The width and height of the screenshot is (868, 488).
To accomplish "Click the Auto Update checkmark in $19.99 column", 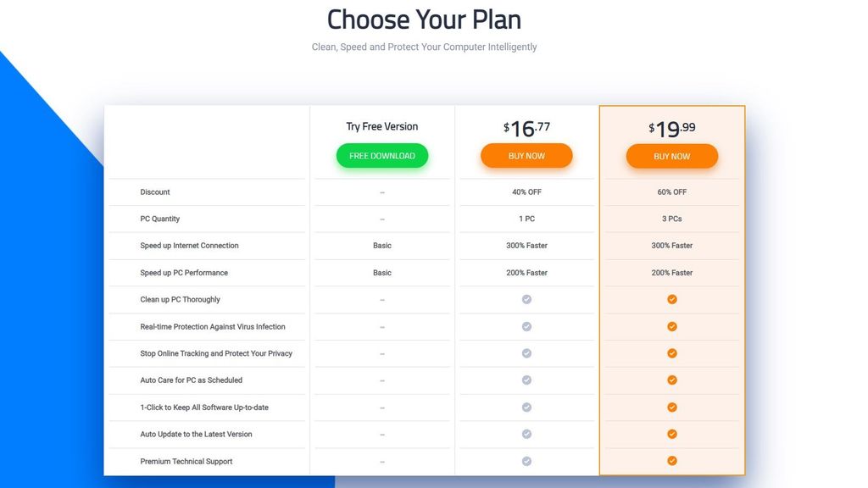I will pos(672,434).
